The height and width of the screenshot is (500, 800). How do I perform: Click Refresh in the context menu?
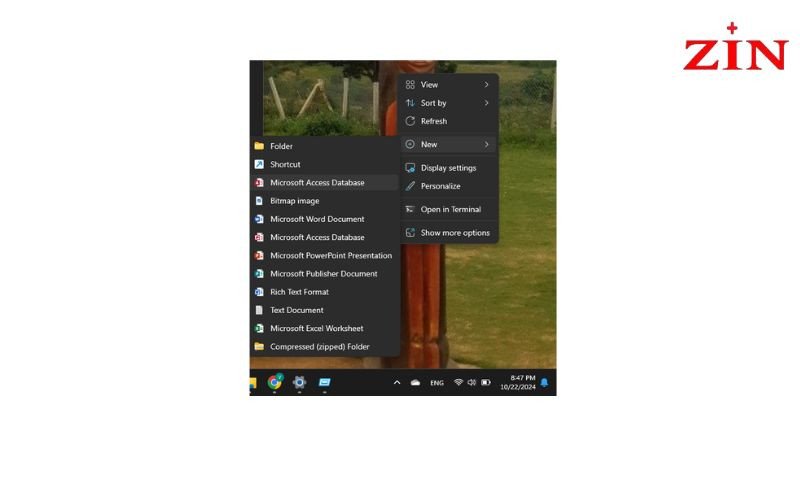click(x=447, y=121)
